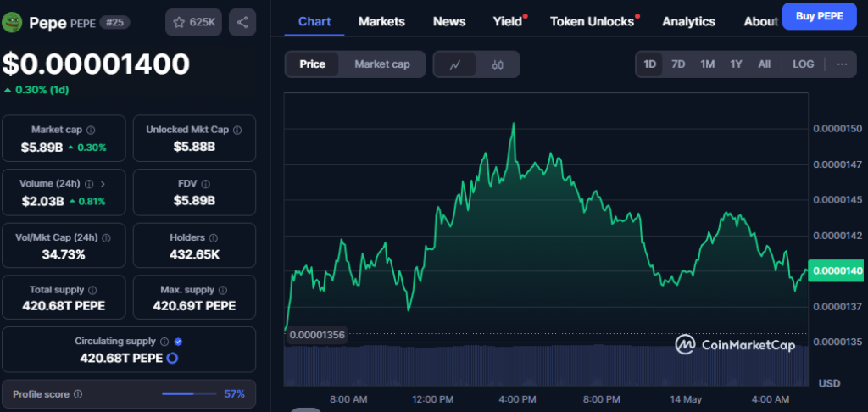Show Unlocked Mkt Cap info icon
This screenshot has height=412, width=868.
[x=237, y=131]
